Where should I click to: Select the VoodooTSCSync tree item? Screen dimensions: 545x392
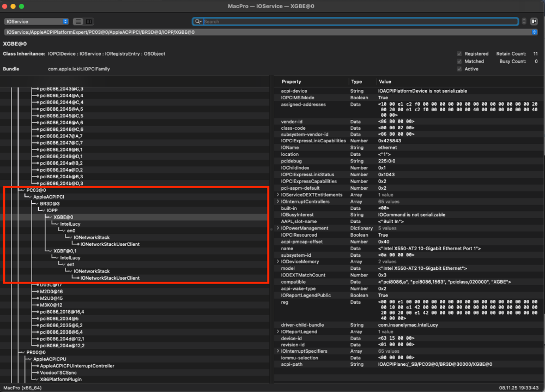pos(58,372)
